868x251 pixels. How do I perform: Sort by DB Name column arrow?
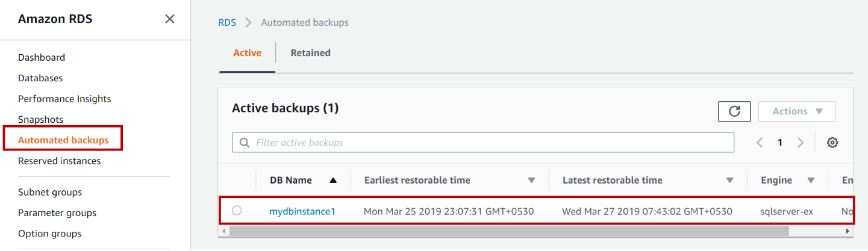pos(333,180)
